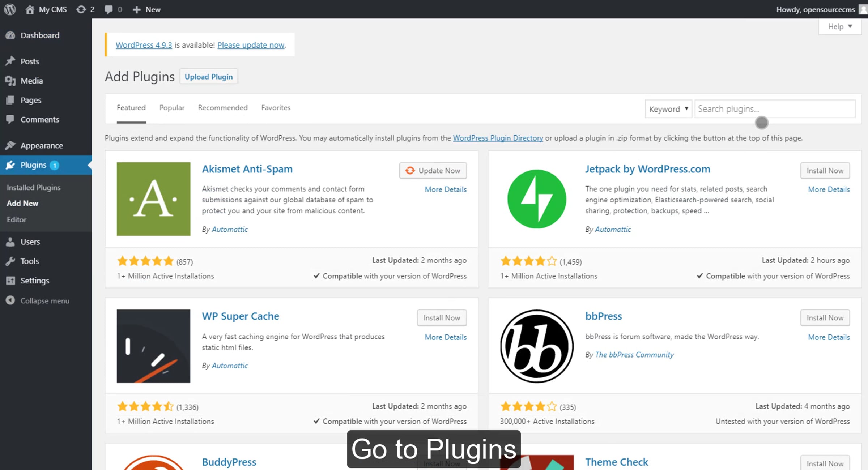
Task: Click the Please update now link
Action: pos(251,45)
